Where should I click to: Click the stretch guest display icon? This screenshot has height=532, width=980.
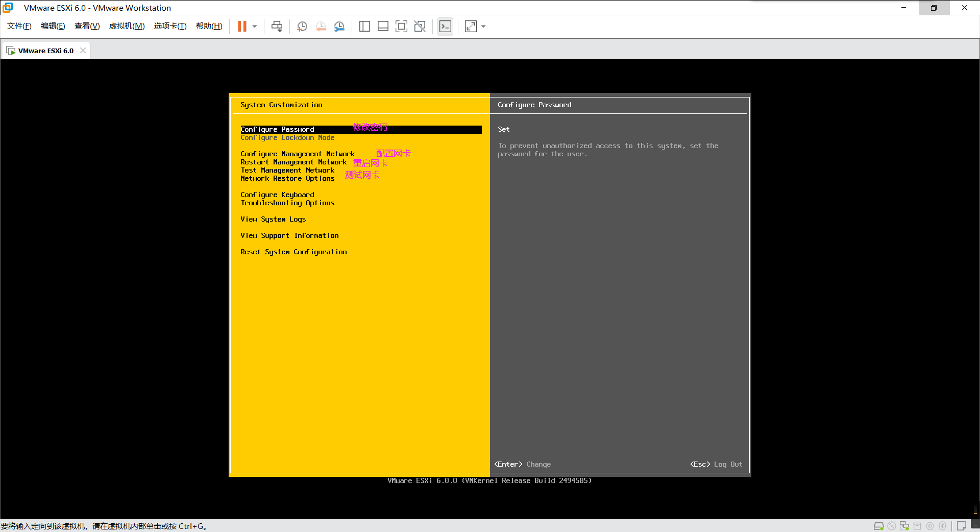[x=471, y=26]
